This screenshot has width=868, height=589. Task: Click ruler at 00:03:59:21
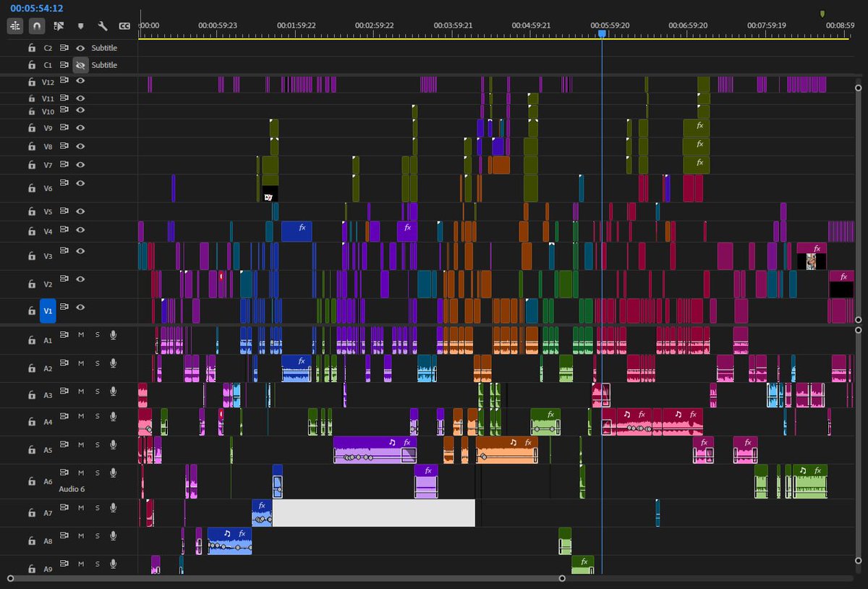(x=454, y=25)
